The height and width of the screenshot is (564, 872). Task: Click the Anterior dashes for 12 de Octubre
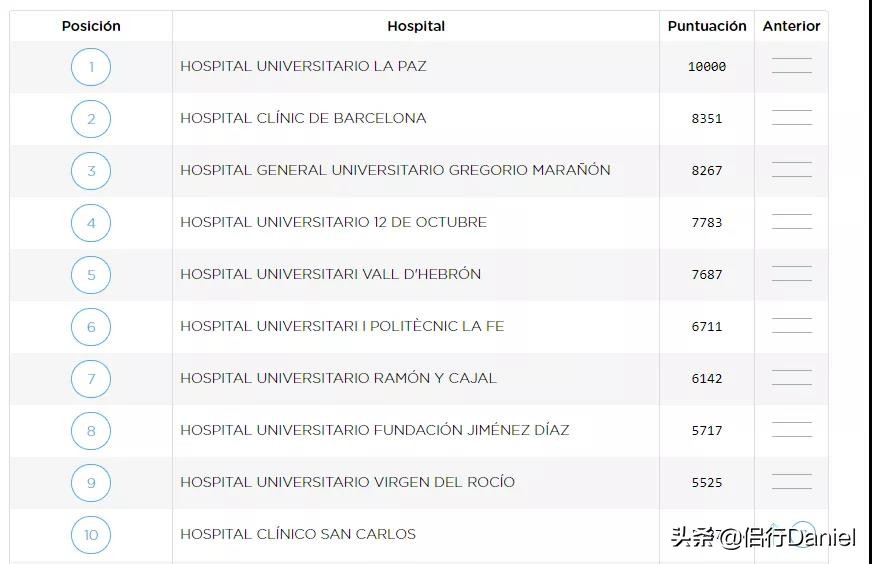(791, 222)
